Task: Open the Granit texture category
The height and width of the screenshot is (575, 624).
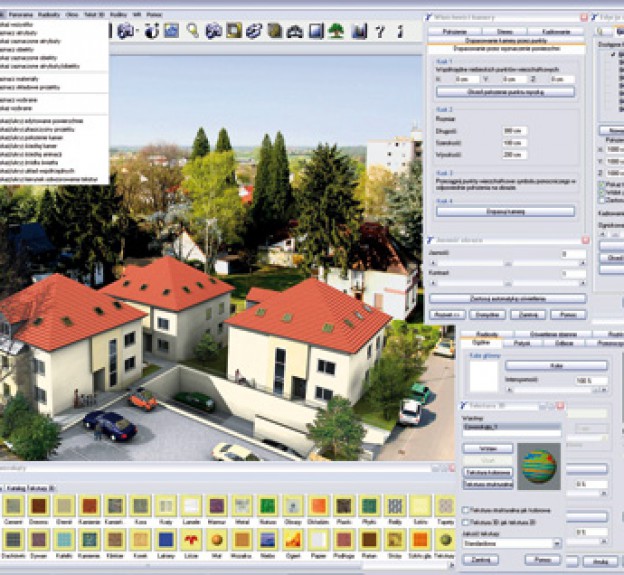Action: (64, 506)
